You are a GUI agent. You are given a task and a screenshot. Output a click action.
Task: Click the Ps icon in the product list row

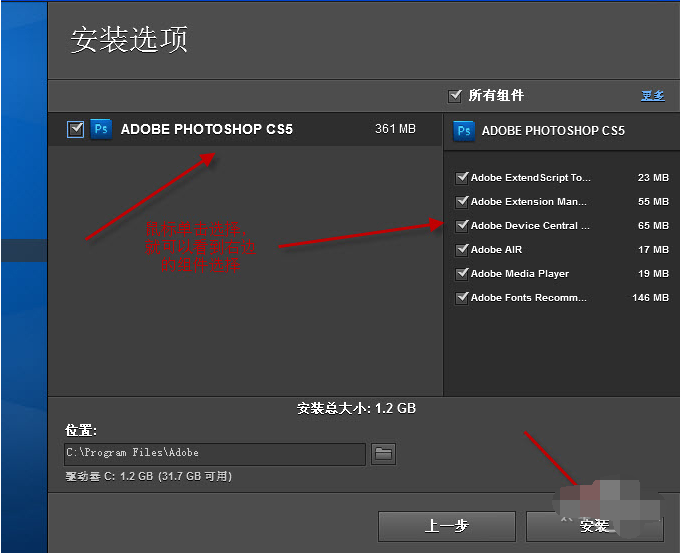coord(101,129)
